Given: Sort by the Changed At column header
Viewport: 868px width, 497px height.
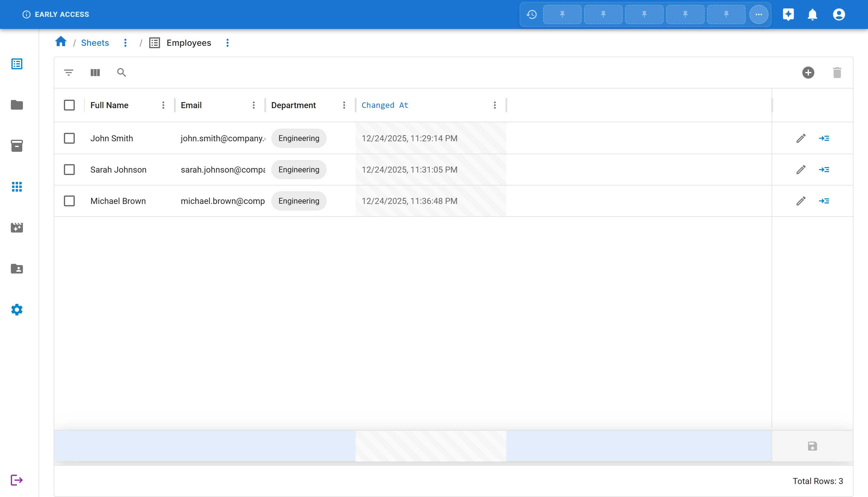Looking at the screenshot, I should click(x=385, y=105).
